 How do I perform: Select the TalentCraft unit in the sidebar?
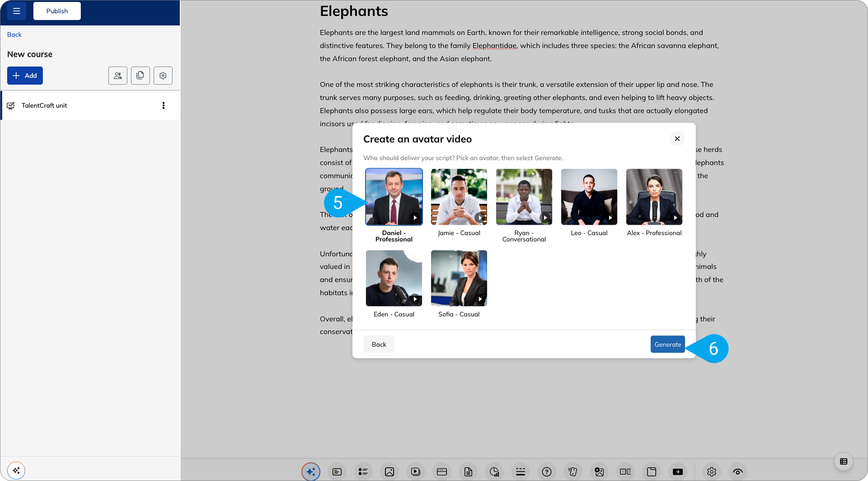pos(90,106)
